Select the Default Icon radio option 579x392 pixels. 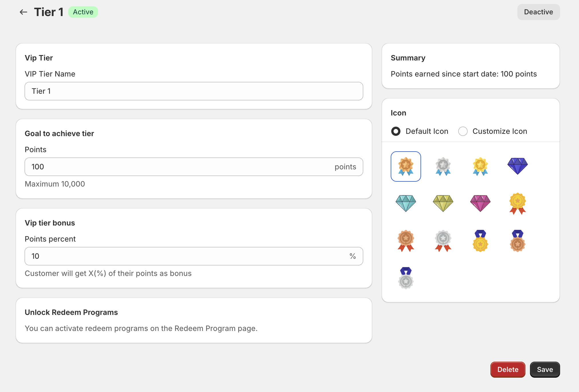pos(396,131)
